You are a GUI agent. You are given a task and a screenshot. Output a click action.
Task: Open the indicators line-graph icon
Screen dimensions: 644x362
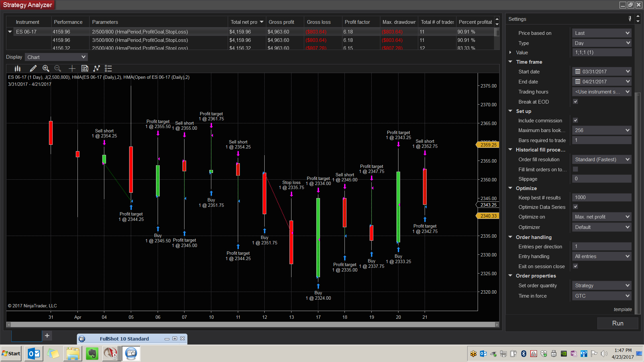click(x=97, y=68)
